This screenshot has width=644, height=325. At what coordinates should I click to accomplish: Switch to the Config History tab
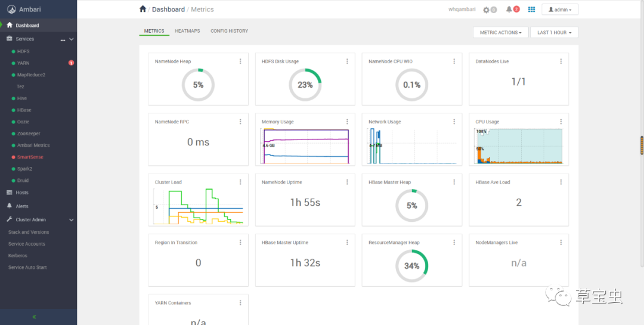(229, 31)
